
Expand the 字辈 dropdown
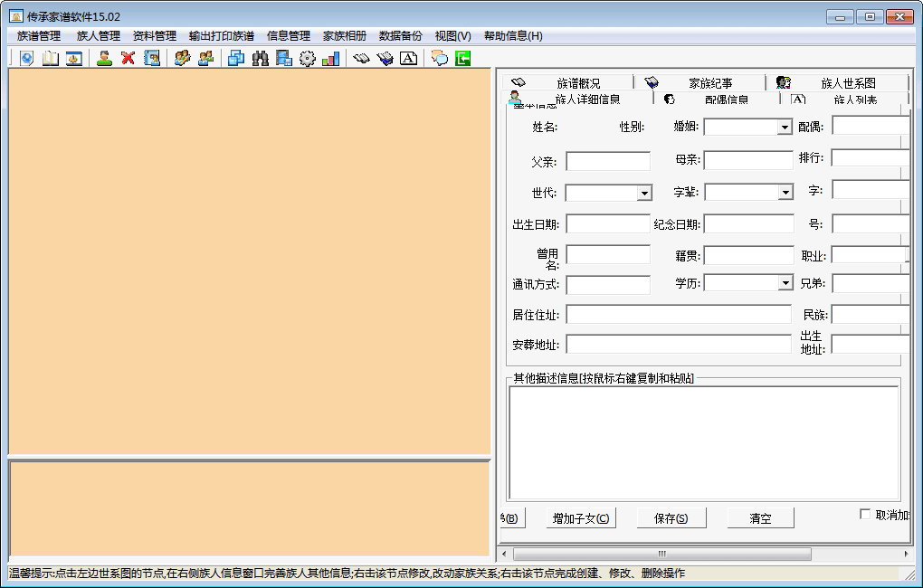tap(785, 193)
